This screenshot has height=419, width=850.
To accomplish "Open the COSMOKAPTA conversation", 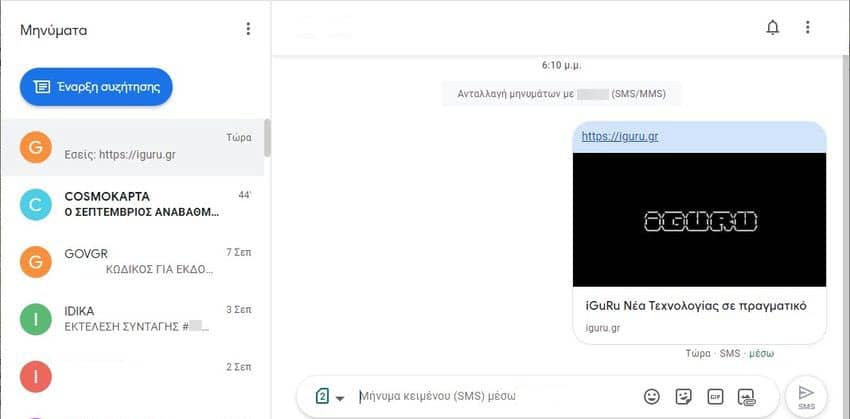I will pyautogui.click(x=132, y=204).
